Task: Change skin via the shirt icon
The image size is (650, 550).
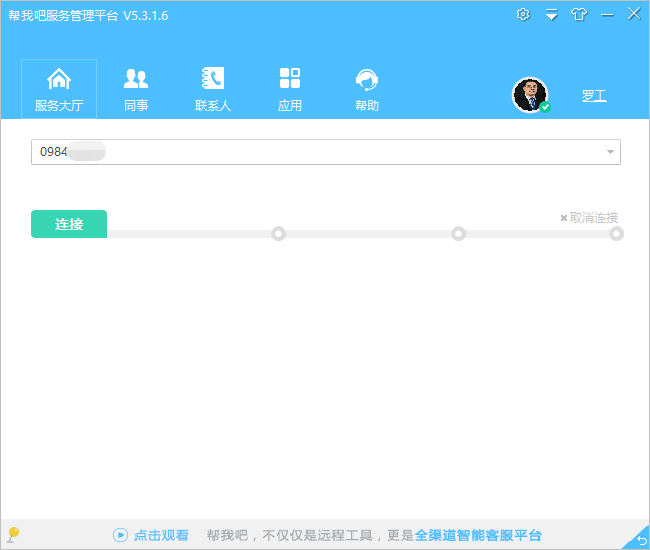Action: 579,15
